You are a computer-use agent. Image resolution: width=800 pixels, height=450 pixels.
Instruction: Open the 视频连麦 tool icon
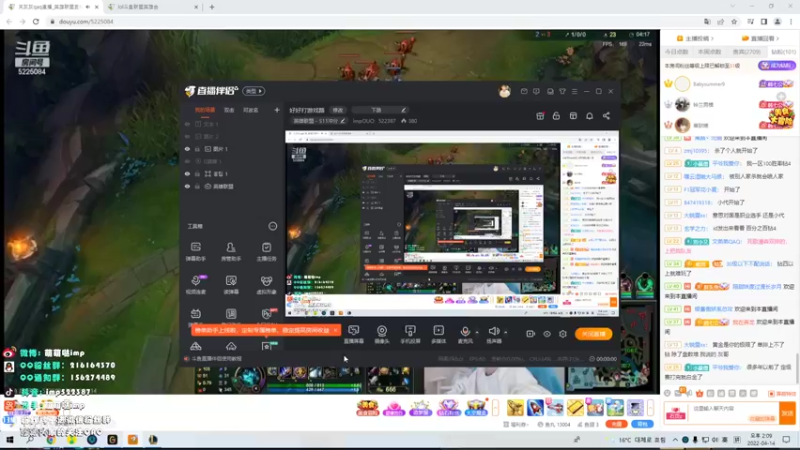coord(196,285)
